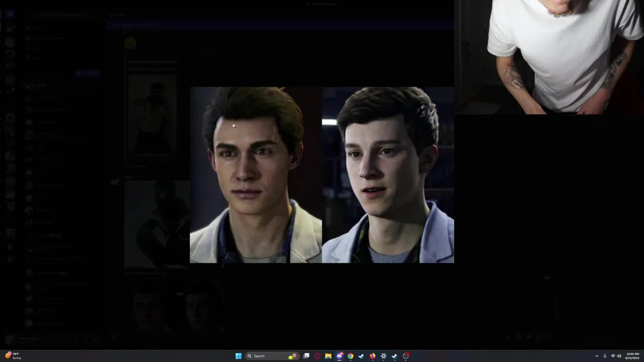Open the Wi-Fi network tray icon
This screenshot has width=644, height=362.
tap(613, 356)
